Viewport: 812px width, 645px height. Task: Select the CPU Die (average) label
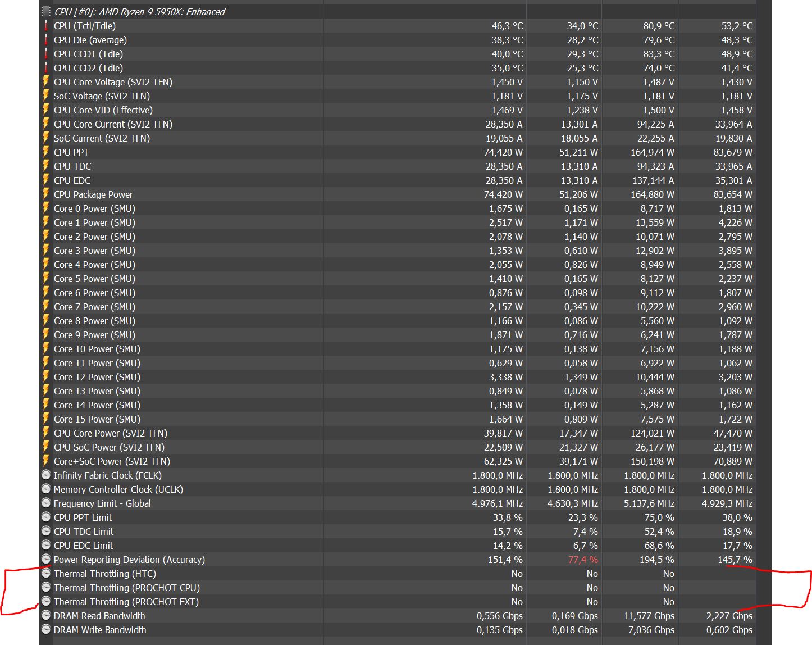pyautogui.click(x=90, y=40)
